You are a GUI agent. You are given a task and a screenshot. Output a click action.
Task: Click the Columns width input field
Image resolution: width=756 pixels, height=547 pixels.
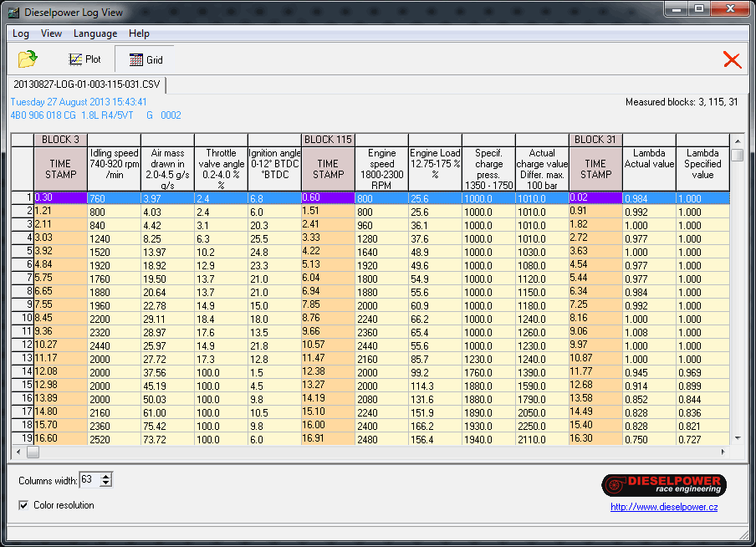89,480
